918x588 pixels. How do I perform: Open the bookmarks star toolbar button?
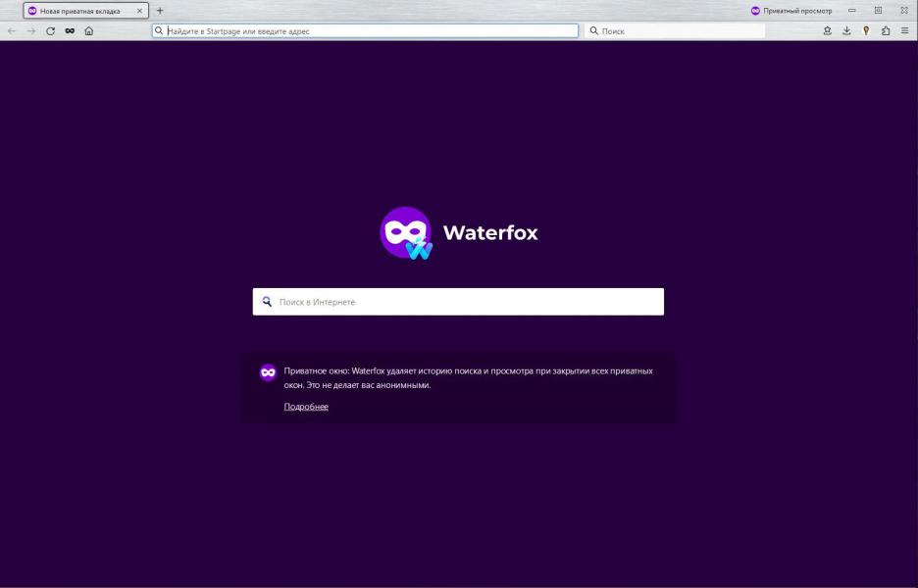pyautogui.click(x=827, y=31)
